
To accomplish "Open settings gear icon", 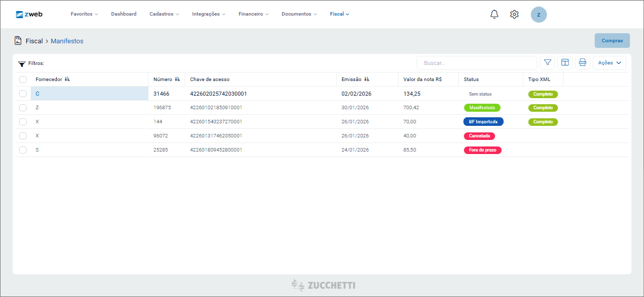I will click(x=514, y=14).
